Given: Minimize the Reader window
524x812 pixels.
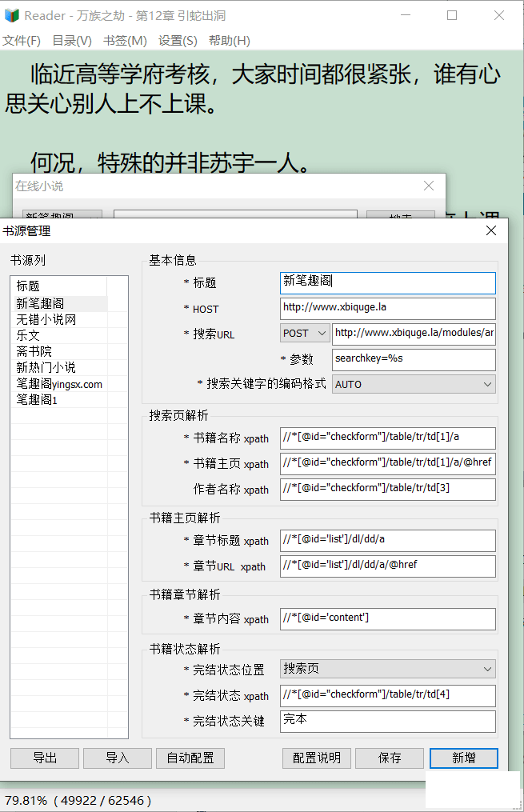Looking at the screenshot, I should click(x=406, y=15).
